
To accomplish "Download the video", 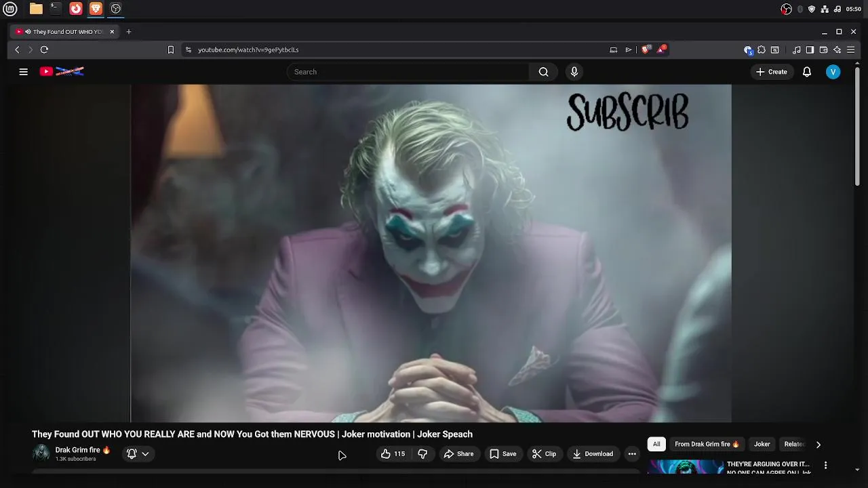I will (x=593, y=454).
